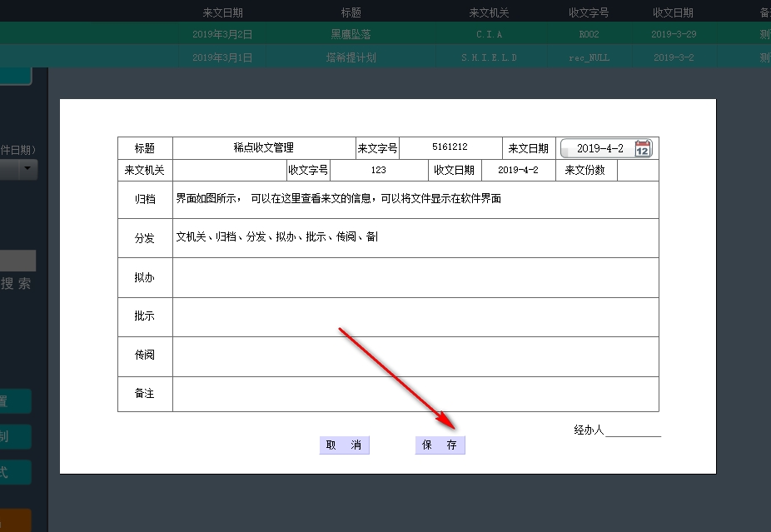Image resolution: width=771 pixels, height=532 pixels.
Task: Expand the date filter dropdown in left sidebar
Action: click(29, 169)
